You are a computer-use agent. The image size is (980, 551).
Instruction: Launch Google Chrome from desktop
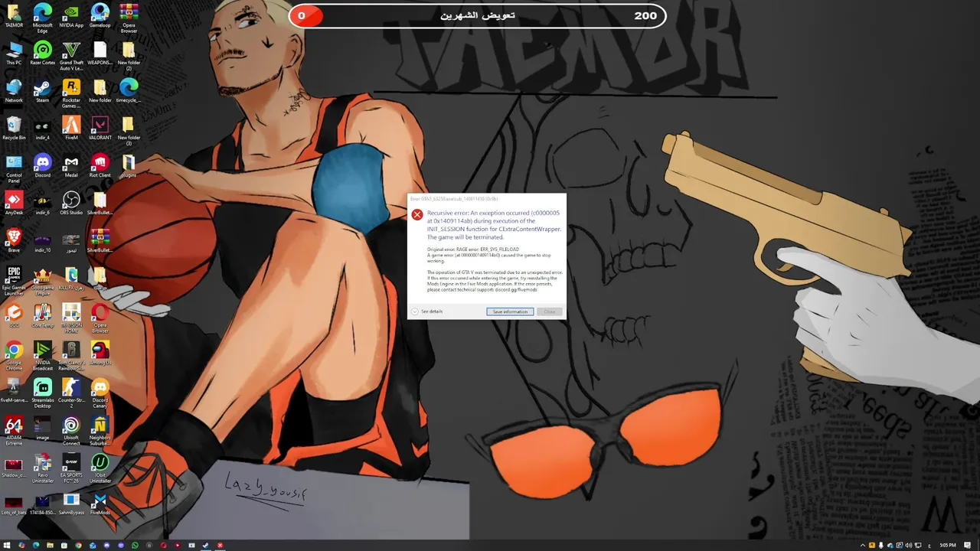point(14,355)
